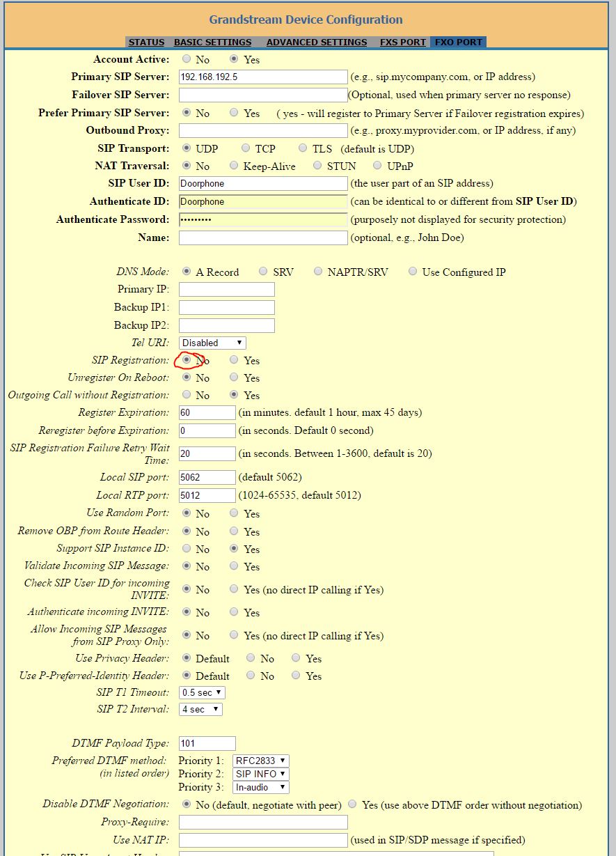Open the SIP T2 Interval dropdown
616x856 pixels.
click(200, 709)
